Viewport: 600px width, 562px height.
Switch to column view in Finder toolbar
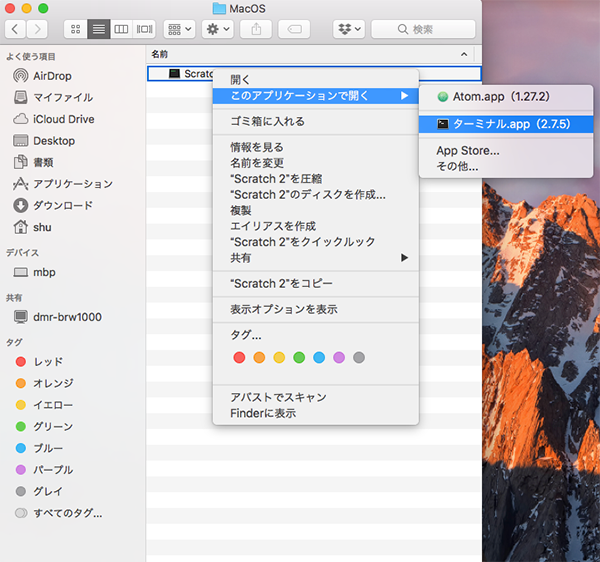click(121, 29)
